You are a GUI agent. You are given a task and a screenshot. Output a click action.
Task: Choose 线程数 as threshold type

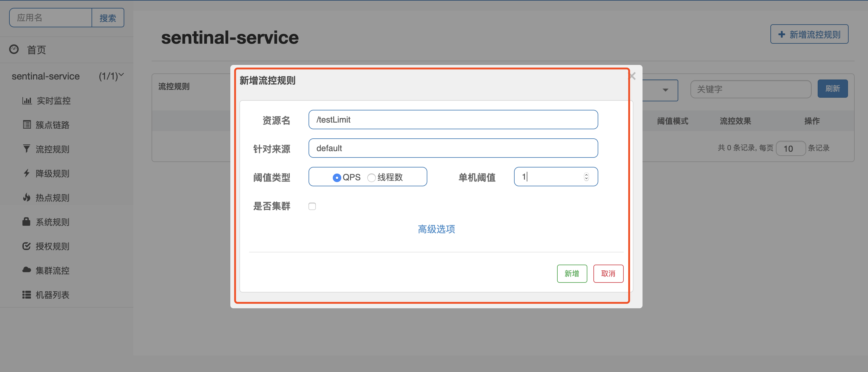click(372, 177)
